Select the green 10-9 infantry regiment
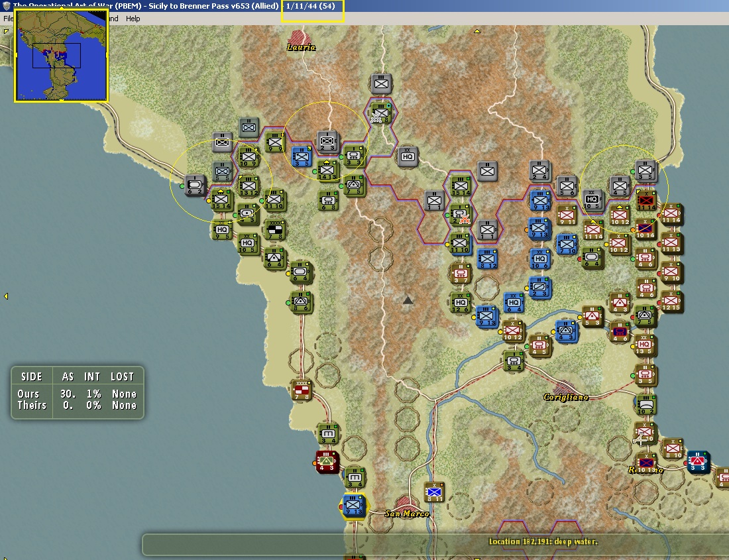The height and width of the screenshot is (560, 729). click(x=249, y=157)
